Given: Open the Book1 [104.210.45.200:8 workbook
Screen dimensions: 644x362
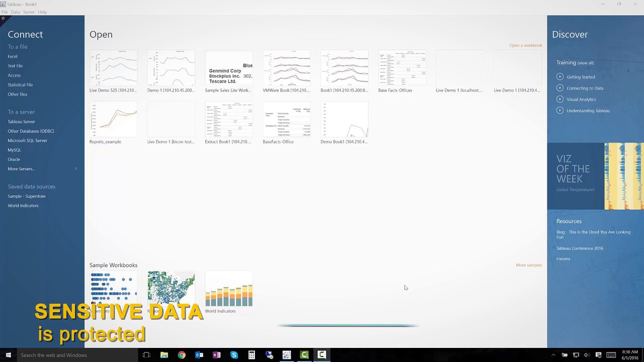Looking at the screenshot, I should (x=344, y=71).
